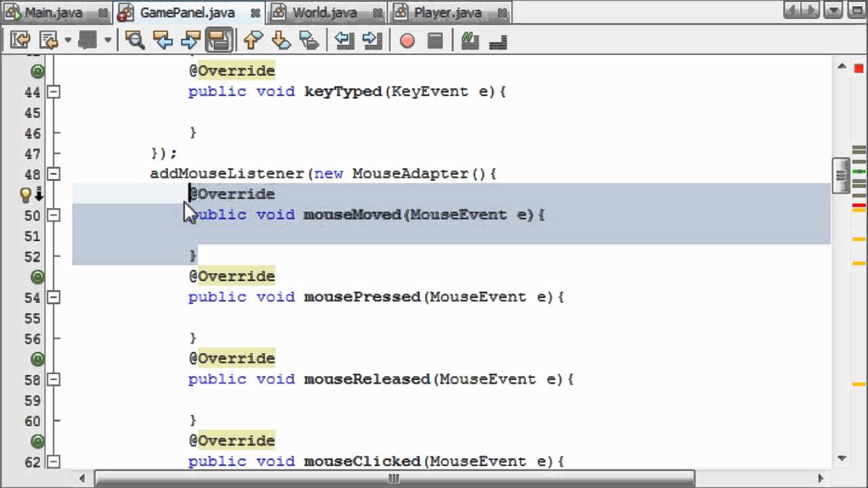Click the greyed Forward navigation icon
868x488 pixels.
point(88,41)
